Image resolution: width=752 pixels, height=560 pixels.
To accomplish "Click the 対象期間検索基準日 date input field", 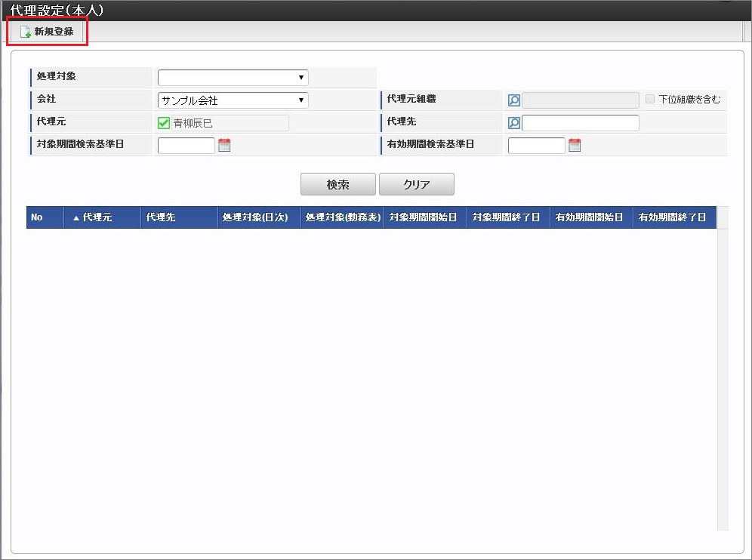I will (186, 145).
